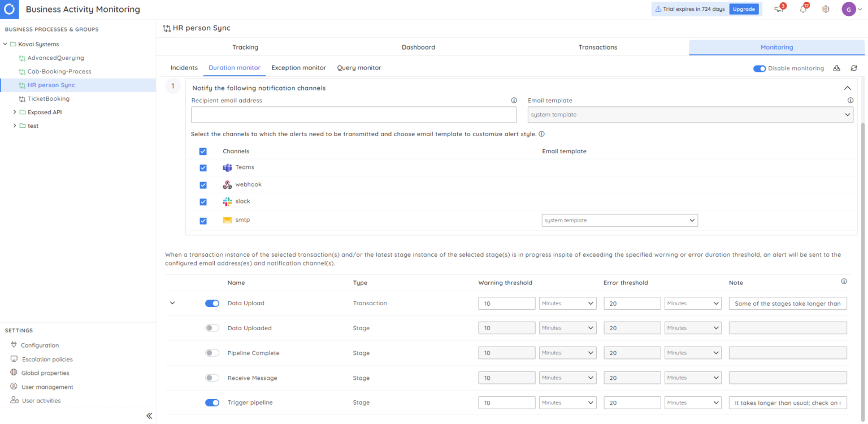Switch to the Exception monitor tab
Image resolution: width=868 pixels, height=424 pixels.
[299, 67]
